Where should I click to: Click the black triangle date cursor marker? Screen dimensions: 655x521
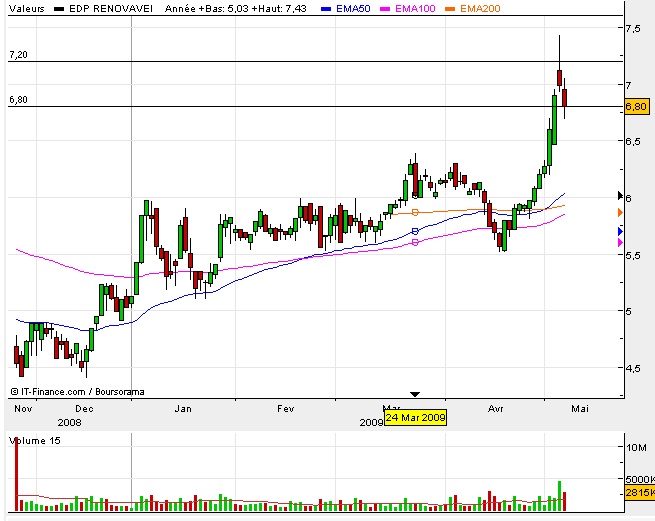[415, 394]
